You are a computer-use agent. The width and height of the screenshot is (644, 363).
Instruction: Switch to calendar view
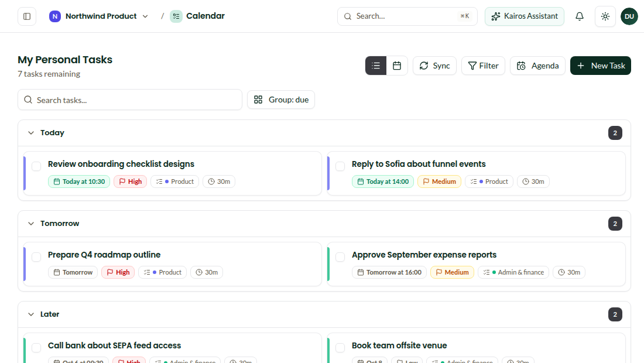click(397, 66)
